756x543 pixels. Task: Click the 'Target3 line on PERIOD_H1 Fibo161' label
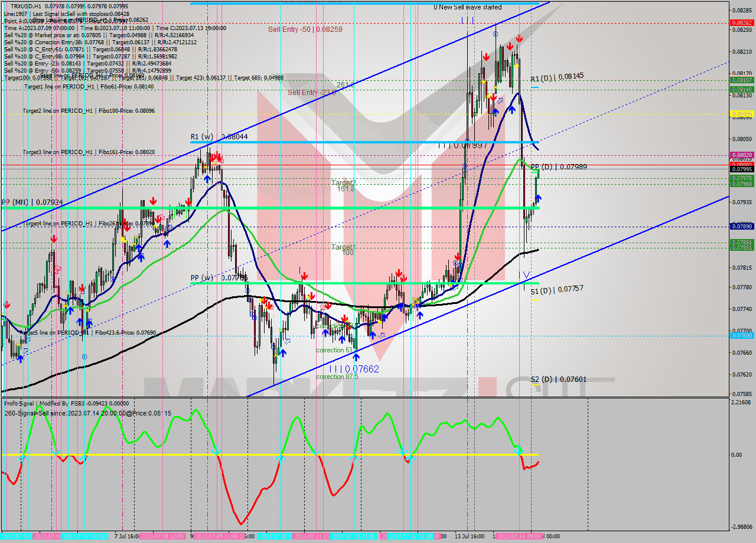click(x=89, y=152)
